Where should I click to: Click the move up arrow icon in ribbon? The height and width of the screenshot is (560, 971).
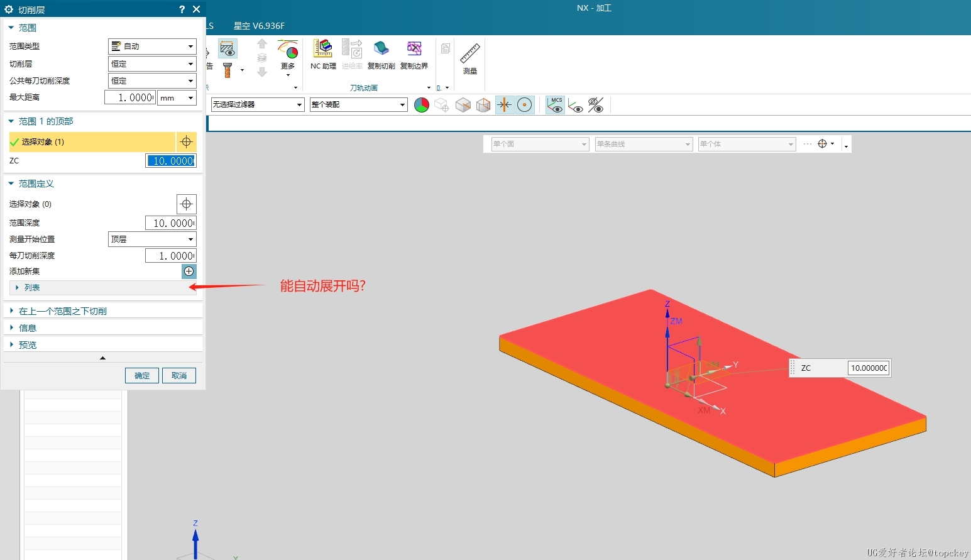[x=262, y=44]
